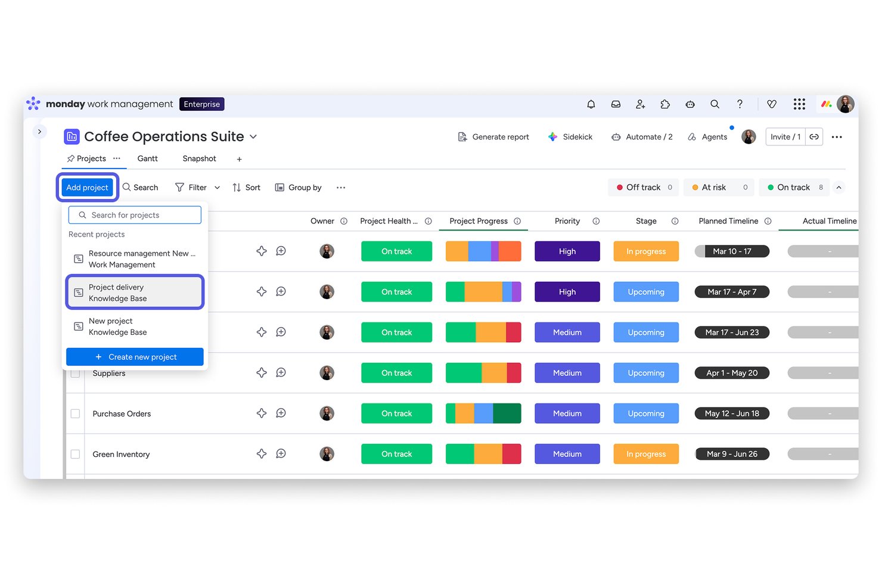
Task: Show Project Progress column info icon
Action: click(517, 221)
